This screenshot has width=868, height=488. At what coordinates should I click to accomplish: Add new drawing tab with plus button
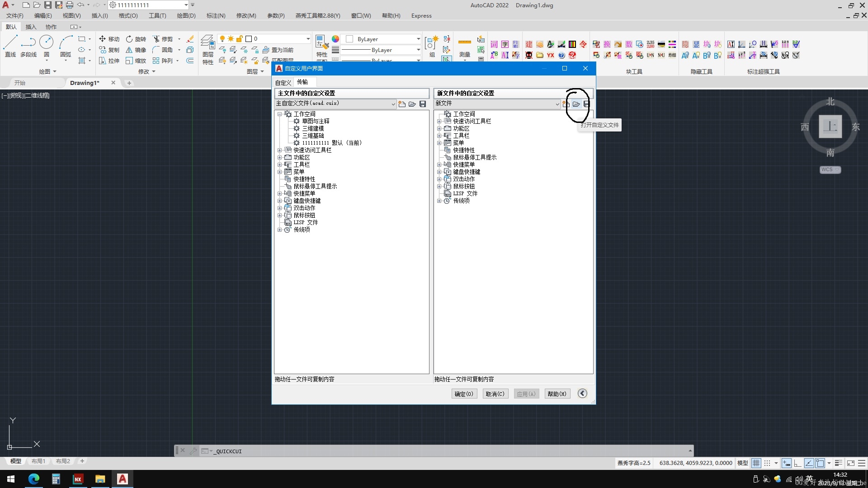129,83
